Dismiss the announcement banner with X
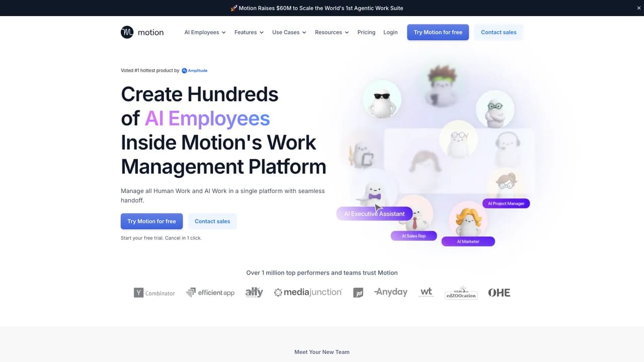Viewport: 644px width, 362px height. [x=639, y=8]
